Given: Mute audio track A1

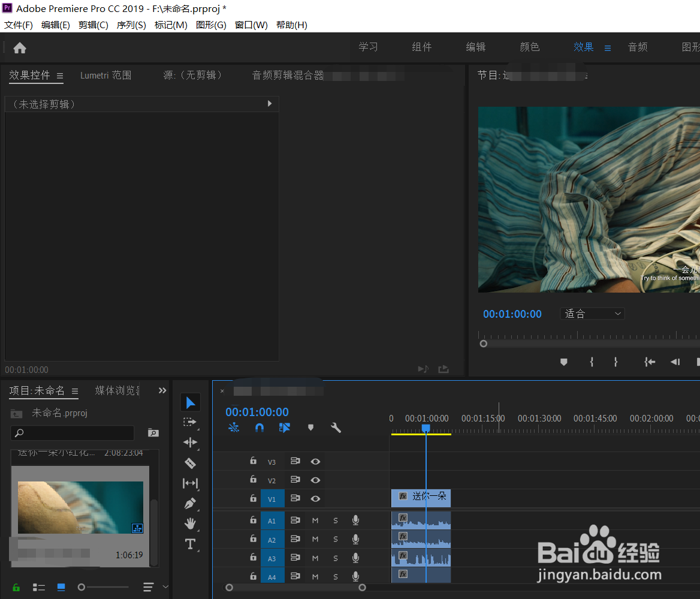Looking at the screenshot, I should coord(315,520).
